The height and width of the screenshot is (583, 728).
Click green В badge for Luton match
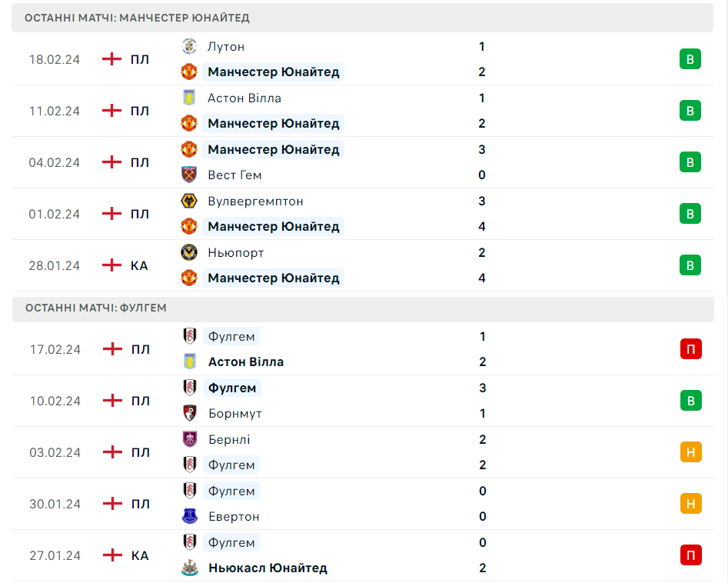tap(690, 59)
